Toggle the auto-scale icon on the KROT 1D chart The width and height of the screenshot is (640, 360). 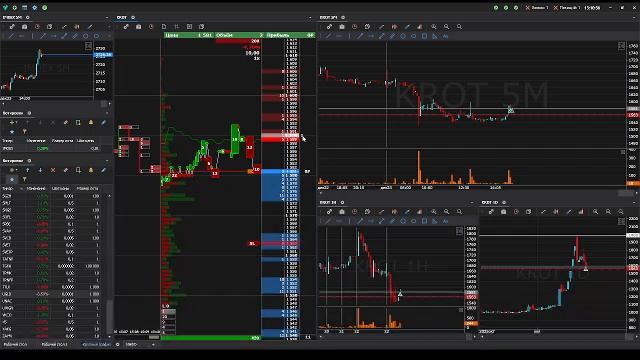click(x=621, y=221)
